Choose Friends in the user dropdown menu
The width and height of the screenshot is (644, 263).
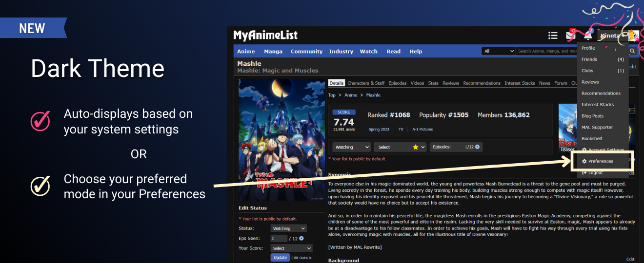589,59
